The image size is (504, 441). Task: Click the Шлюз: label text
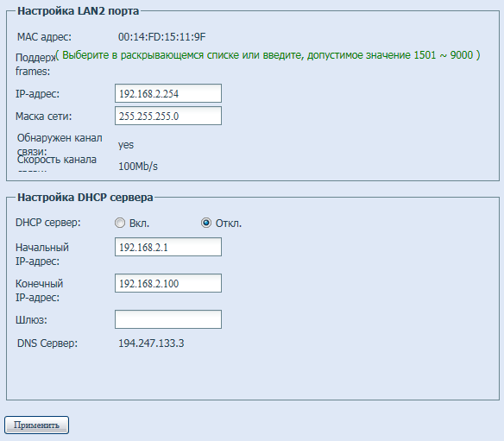(x=31, y=320)
